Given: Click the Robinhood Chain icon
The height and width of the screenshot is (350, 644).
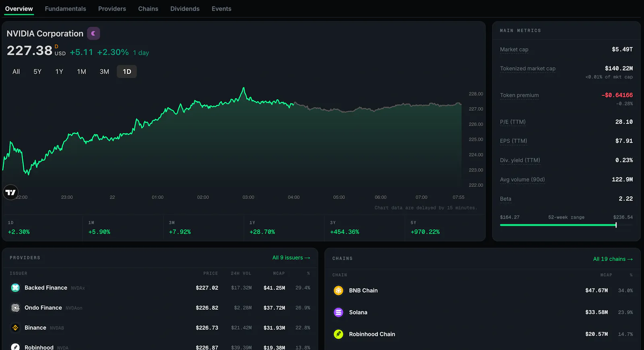Looking at the screenshot, I should (339, 334).
